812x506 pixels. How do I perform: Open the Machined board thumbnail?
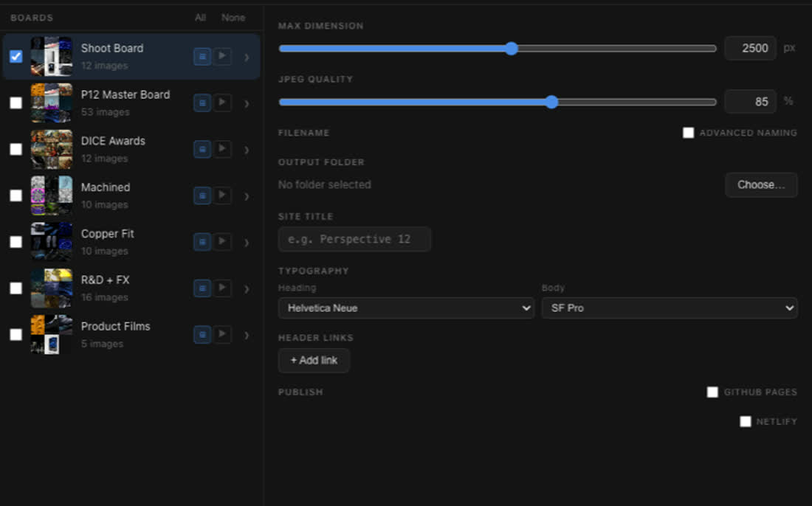coord(51,195)
